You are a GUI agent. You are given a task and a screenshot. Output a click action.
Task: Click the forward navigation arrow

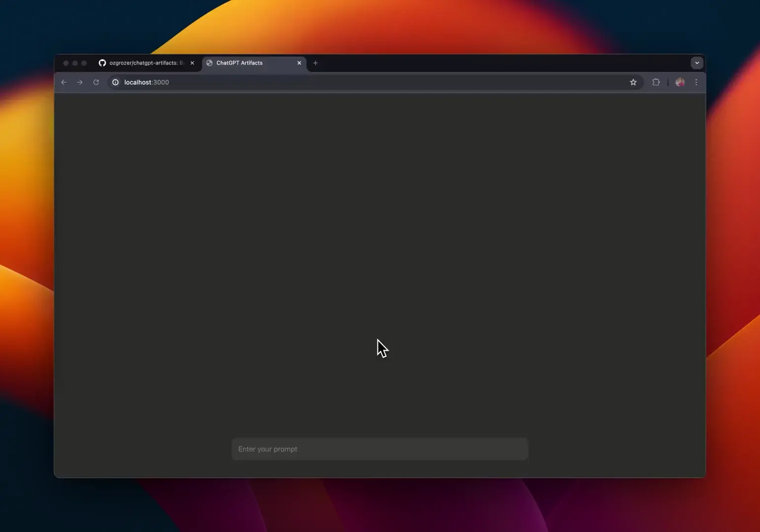tap(80, 82)
